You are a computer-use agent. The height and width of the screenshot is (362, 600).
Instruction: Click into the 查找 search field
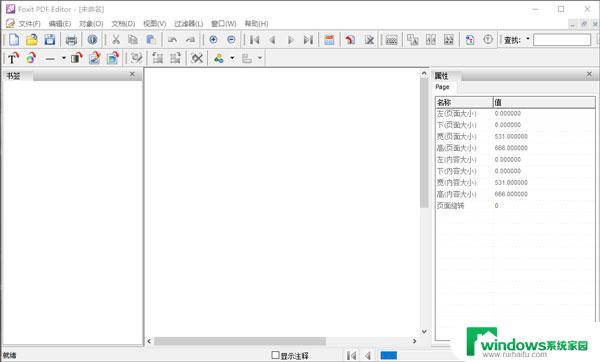(x=562, y=39)
